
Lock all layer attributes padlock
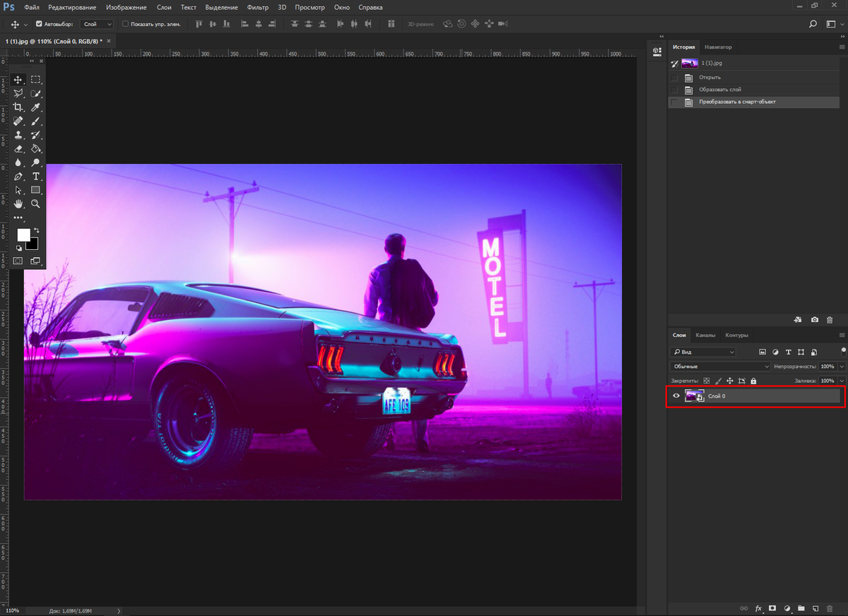753,381
